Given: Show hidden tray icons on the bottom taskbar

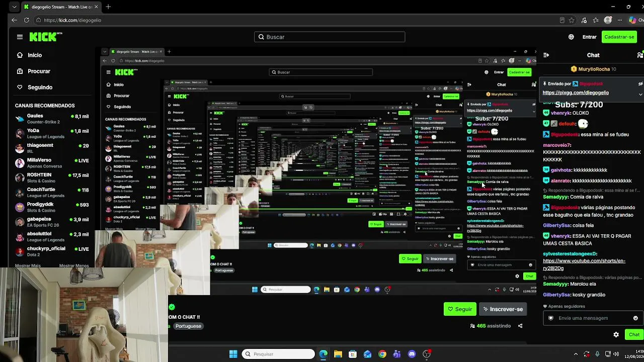Looking at the screenshot, I should pyautogui.click(x=576, y=354).
